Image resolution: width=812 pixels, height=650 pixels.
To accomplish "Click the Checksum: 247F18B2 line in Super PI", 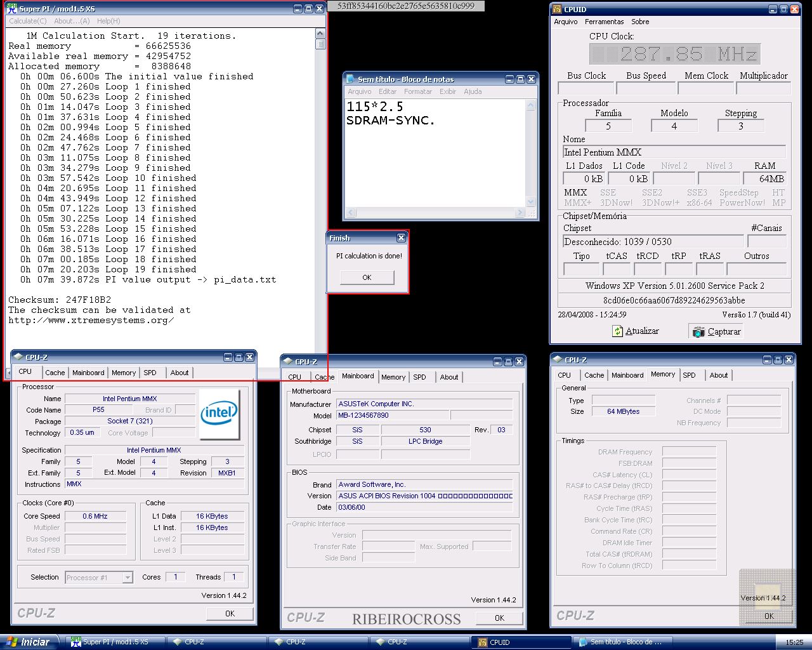I will [60, 300].
